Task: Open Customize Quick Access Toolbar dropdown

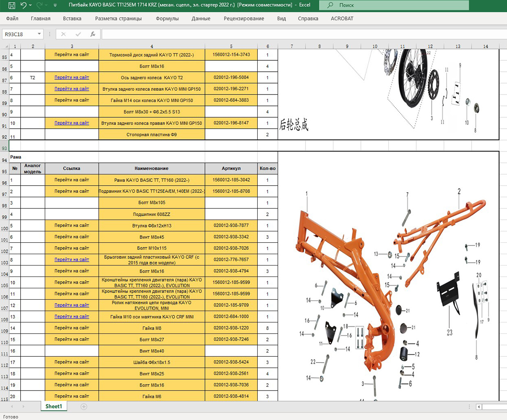Action: [x=56, y=6]
